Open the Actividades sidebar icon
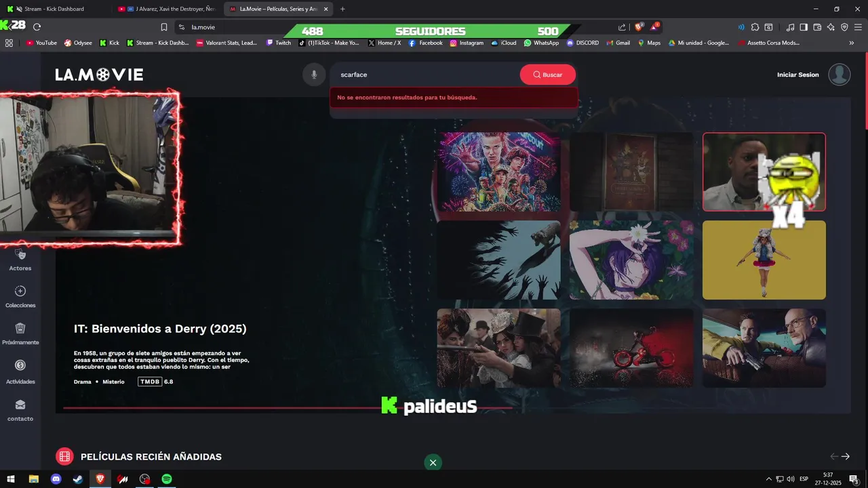 (20, 365)
